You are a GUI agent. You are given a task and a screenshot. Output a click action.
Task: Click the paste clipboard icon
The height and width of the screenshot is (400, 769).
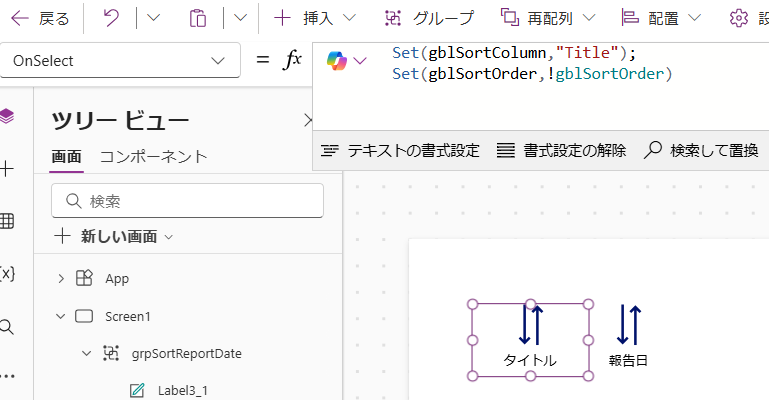point(198,19)
